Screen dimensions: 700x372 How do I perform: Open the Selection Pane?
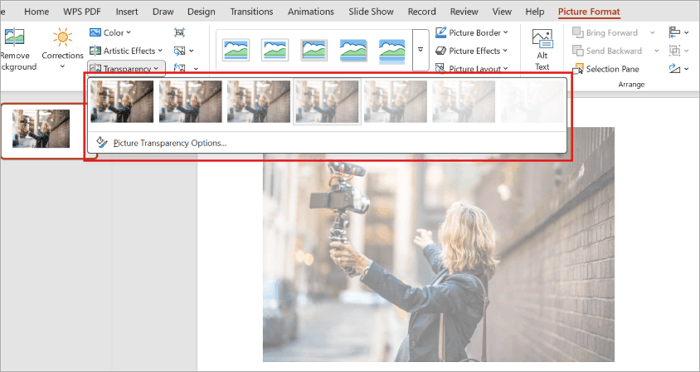click(606, 69)
